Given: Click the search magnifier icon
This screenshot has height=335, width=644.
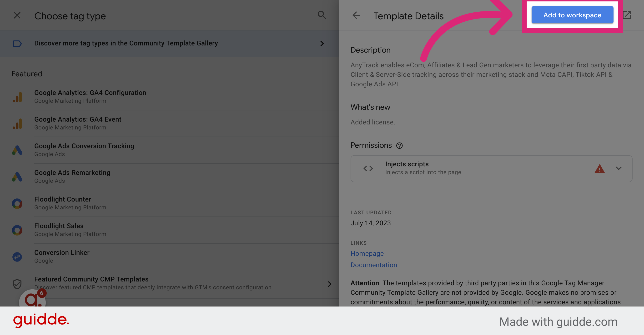Looking at the screenshot, I should [322, 15].
